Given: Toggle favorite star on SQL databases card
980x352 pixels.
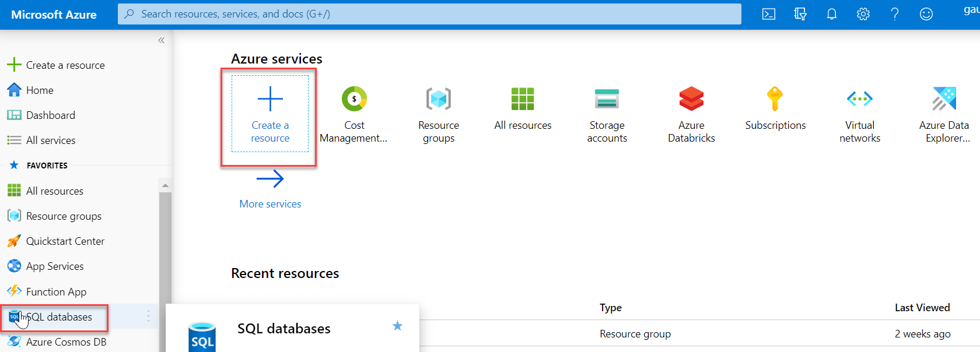Looking at the screenshot, I should (x=397, y=326).
